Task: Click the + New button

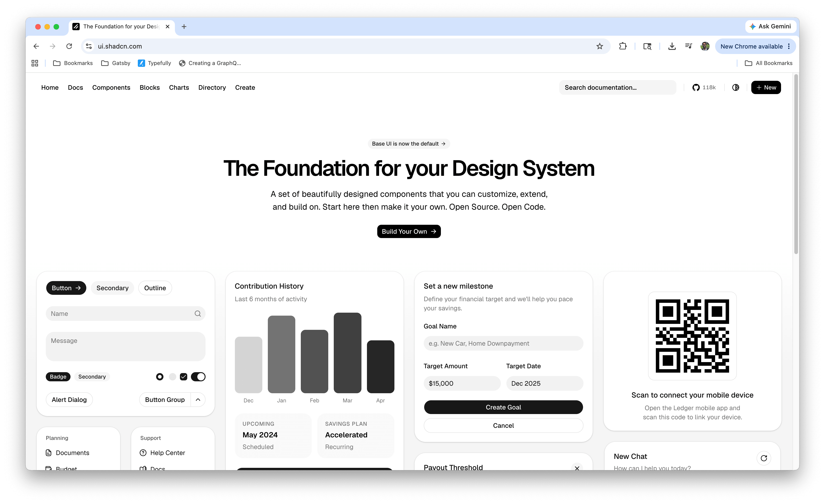Action: [x=766, y=87]
